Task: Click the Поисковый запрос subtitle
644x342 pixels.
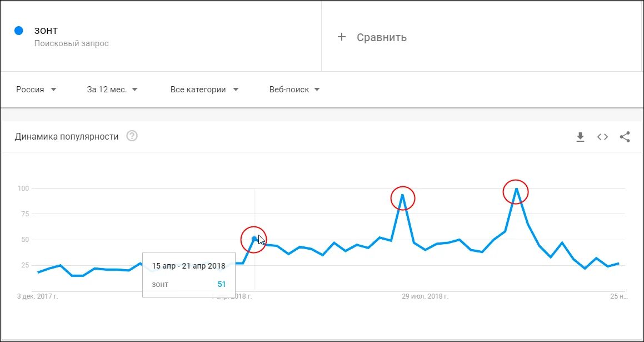Action: coord(72,43)
